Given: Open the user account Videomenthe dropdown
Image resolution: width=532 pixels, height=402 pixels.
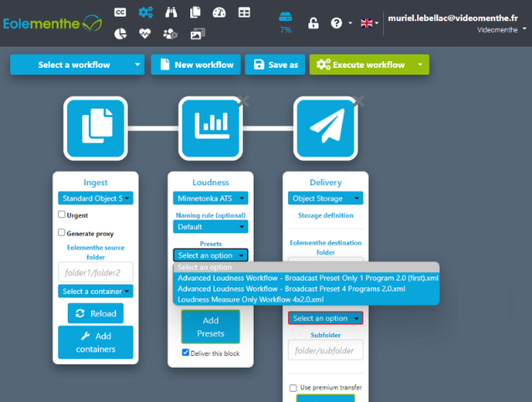Looking at the screenshot, I should pos(502,30).
